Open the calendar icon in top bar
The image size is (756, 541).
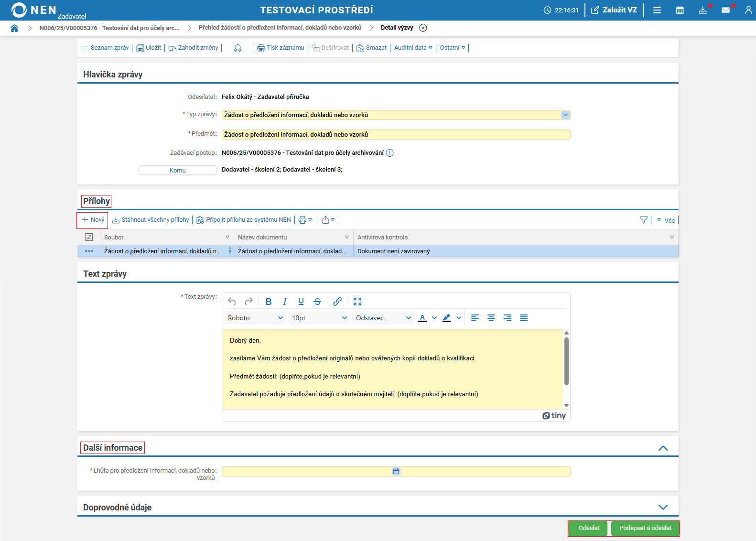coord(680,10)
